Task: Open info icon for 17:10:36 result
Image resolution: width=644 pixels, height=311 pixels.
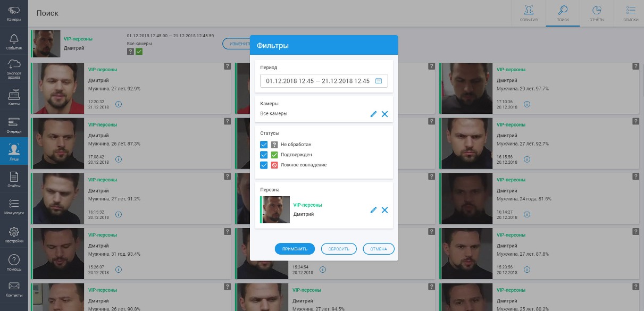Action: (x=526, y=104)
